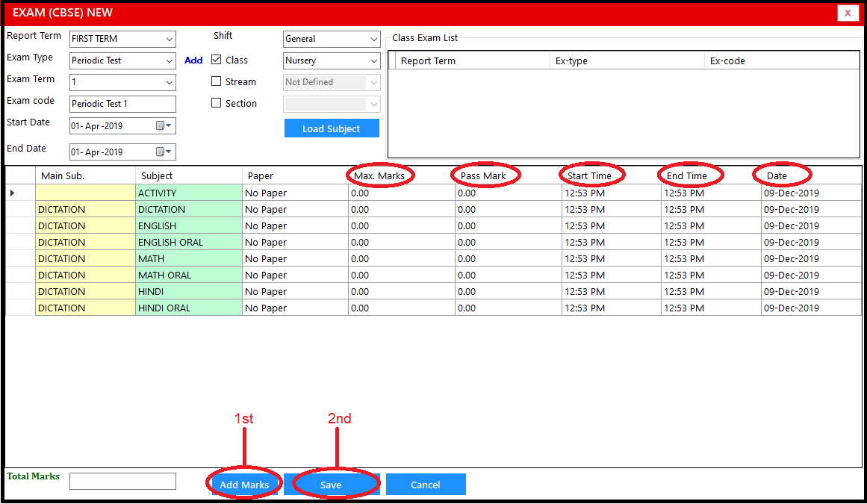Click the Total Marks input field
The image size is (867, 504).
[122, 482]
